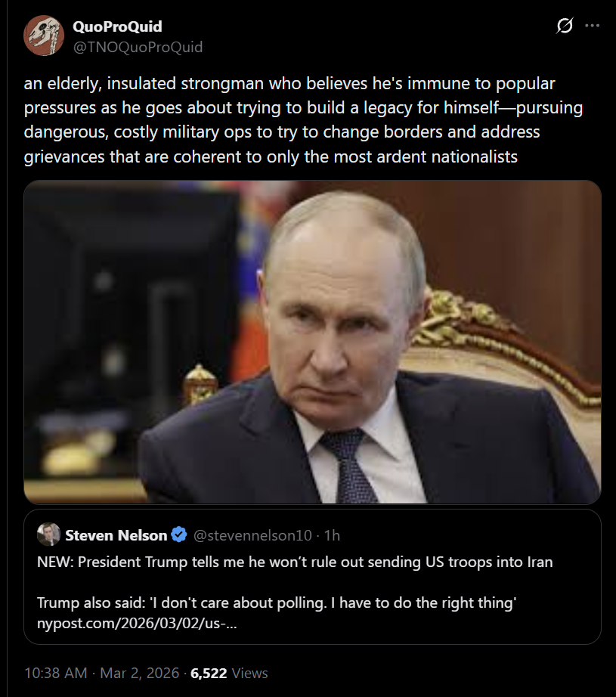Click the 'Trump also said' quote line
The image size is (616, 697).
point(276,603)
